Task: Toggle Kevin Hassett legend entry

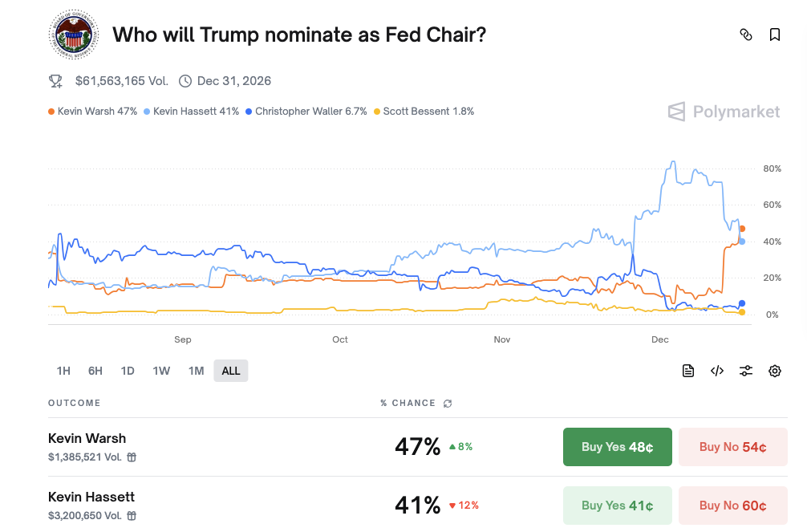Action: [190, 111]
